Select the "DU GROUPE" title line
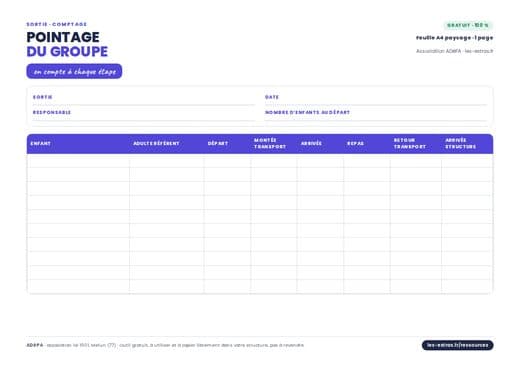 tap(67, 51)
